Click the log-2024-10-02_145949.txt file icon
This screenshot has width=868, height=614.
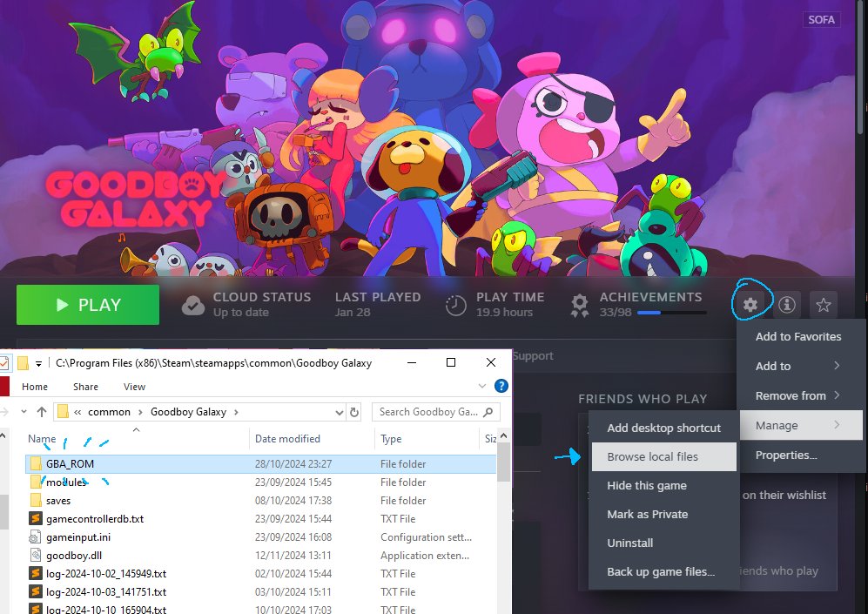(x=36, y=574)
